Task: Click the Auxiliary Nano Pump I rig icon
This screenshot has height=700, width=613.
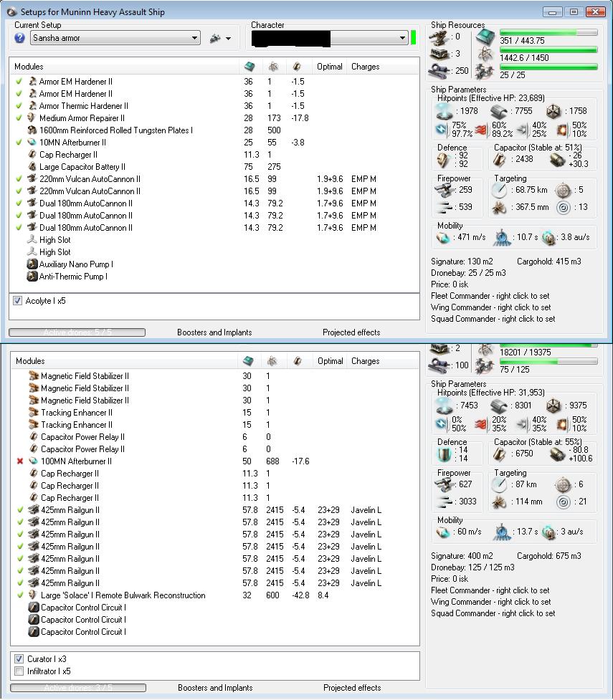Action: [32, 264]
